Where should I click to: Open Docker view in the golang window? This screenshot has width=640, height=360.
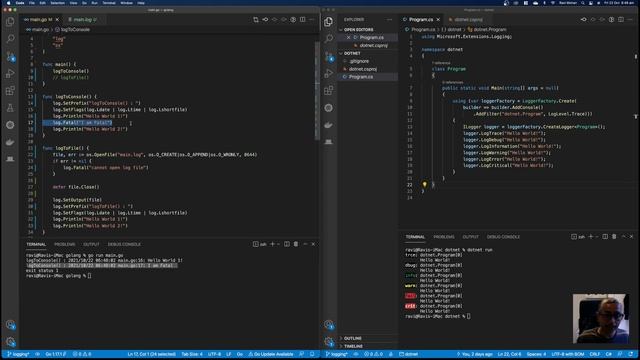pos(10,142)
